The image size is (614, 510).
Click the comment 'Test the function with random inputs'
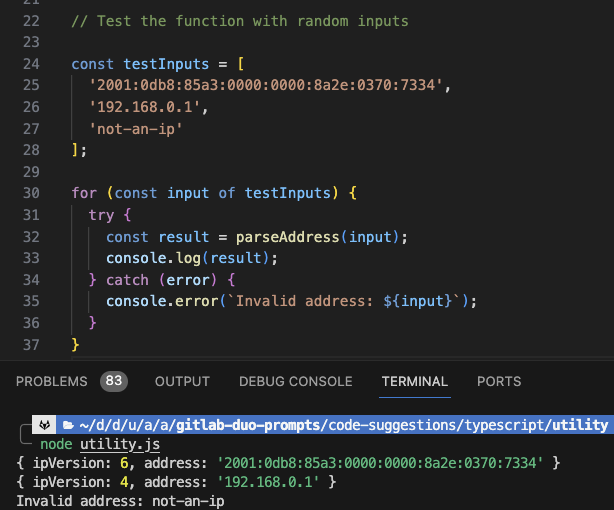[x=240, y=21]
